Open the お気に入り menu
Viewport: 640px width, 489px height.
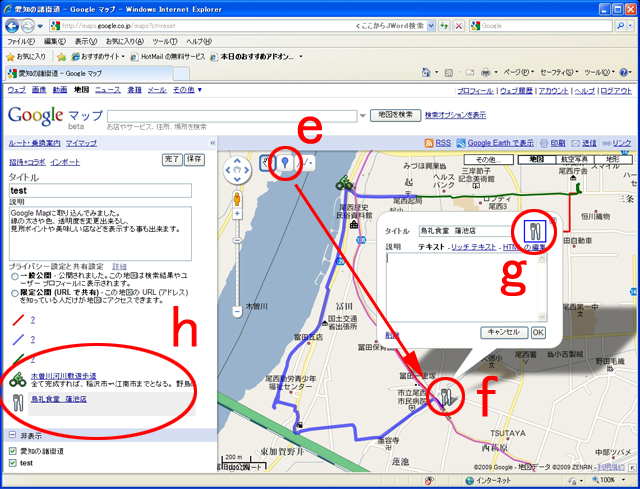tap(124, 42)
